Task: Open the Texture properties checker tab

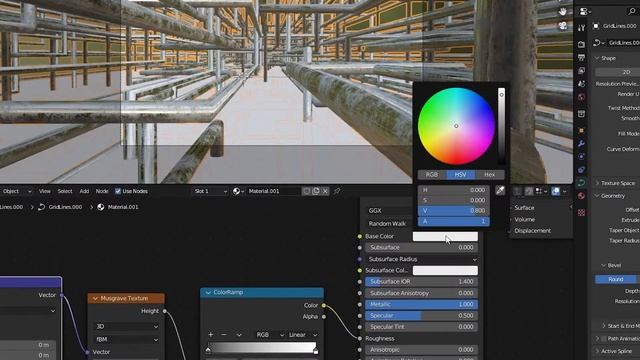Action: click(x=581, y=212)
